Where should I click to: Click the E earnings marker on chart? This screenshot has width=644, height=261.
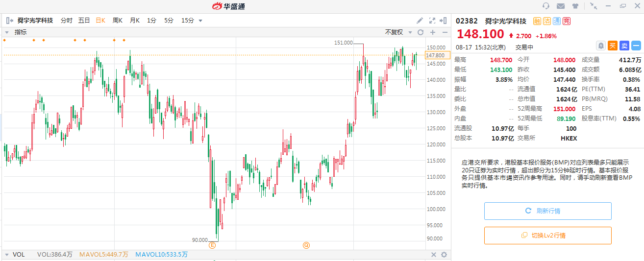[212, 245]
